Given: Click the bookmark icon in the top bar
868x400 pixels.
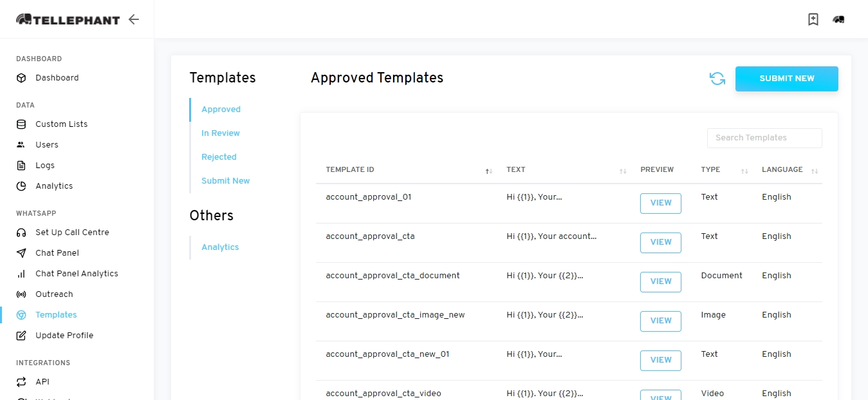Looking at the screenshot, I should click(813, 19).
